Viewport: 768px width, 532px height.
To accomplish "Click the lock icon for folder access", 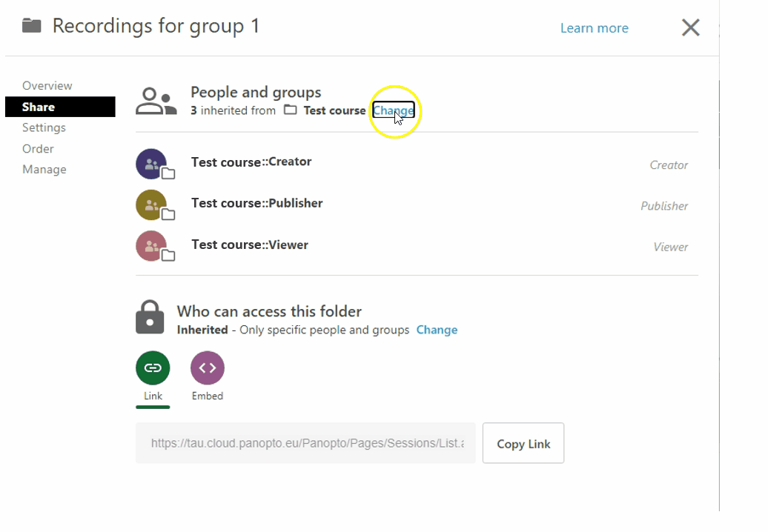I will [x=150, y=317].
